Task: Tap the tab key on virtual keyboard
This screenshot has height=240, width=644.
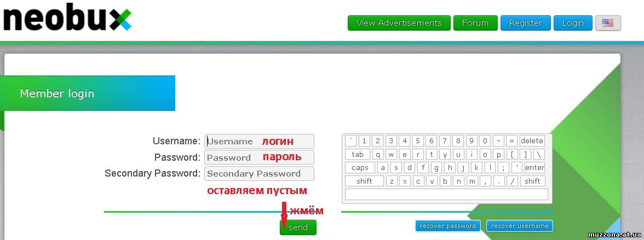Action: pyautogui.click(x=358, y=155)
